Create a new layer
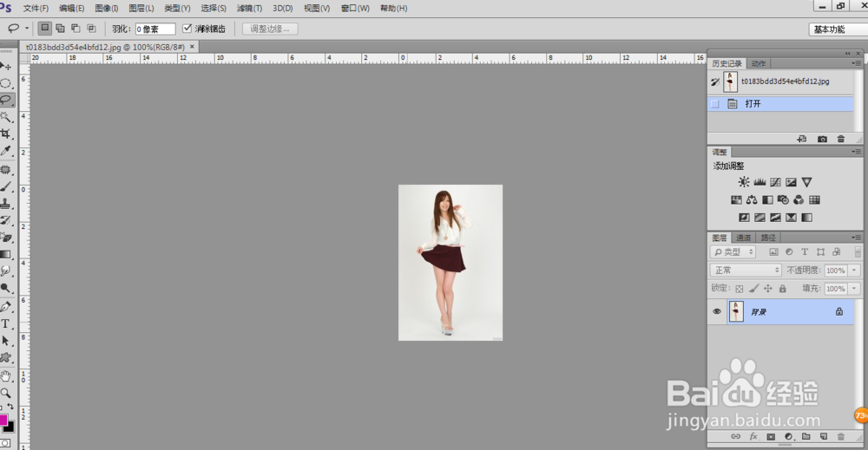Image resolution: width=868 pixels, height=450 pixels. pos(824,436)
